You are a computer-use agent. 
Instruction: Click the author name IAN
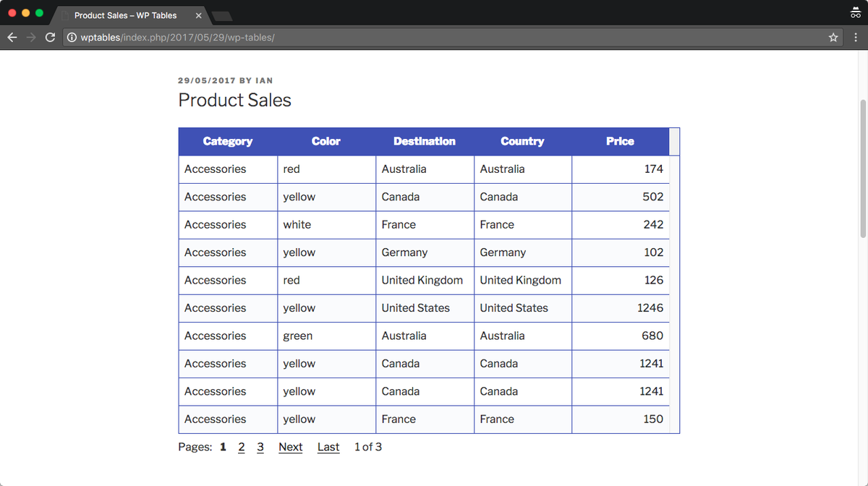coord(264,80)
